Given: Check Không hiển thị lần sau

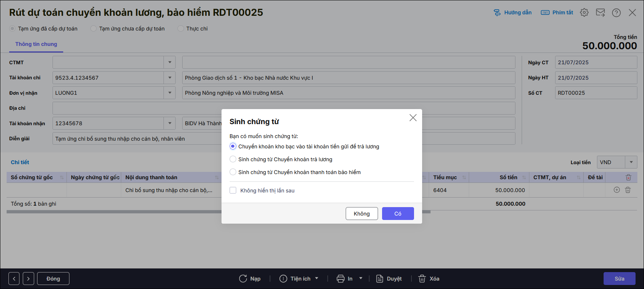Looking at the screenshot, I should pyautogui.click(x=233, y=190).
